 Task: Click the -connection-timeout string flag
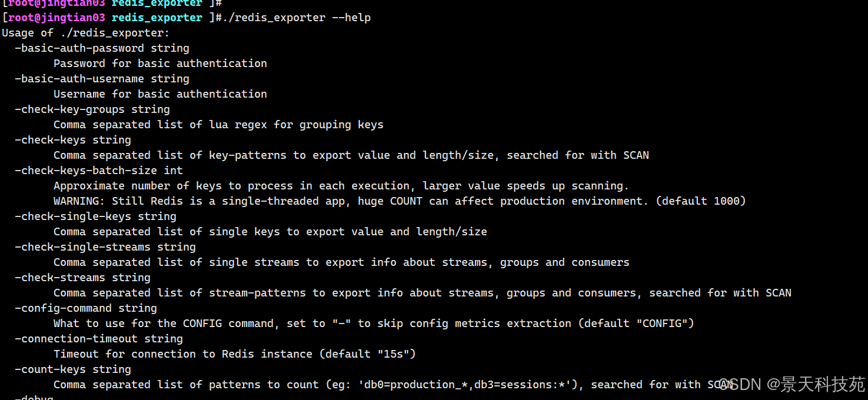99,339
